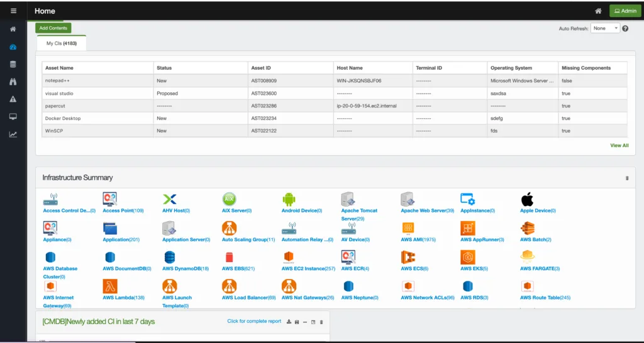
Task: Open the AWS Load Balancer(69) link
Action: [x=248, y=298]
